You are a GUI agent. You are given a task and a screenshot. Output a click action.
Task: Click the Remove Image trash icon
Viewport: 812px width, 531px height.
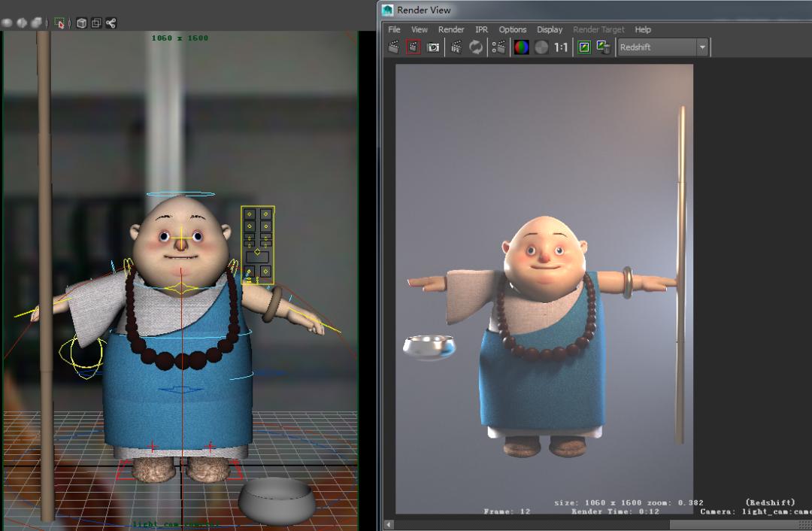coord(603,47)
